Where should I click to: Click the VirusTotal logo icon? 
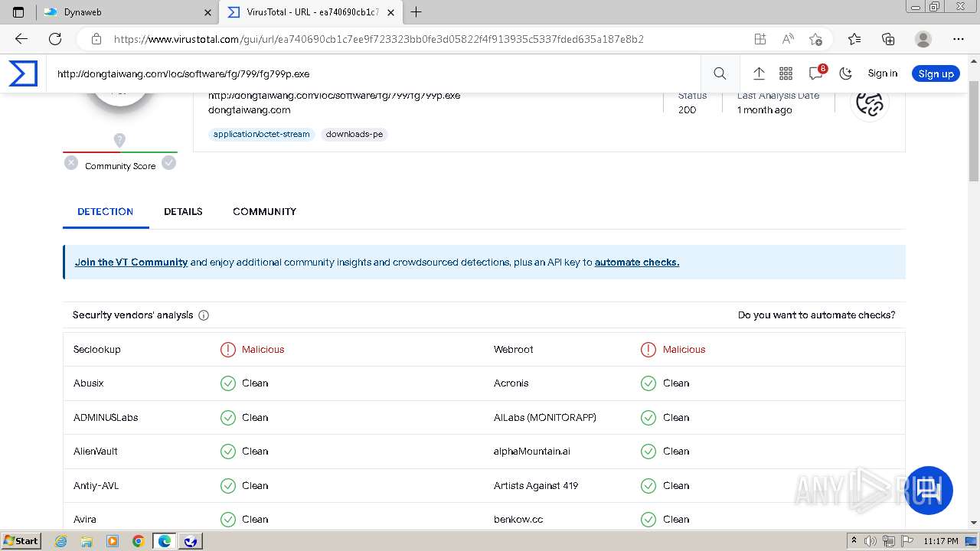pos(23,73)
